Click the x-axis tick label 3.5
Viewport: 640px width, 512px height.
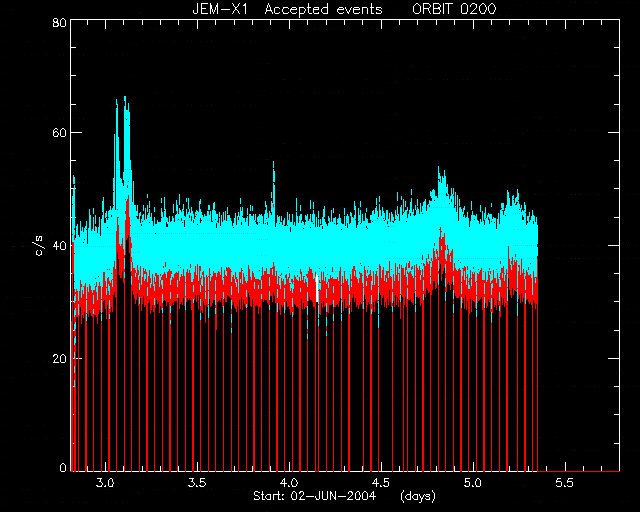click(x=198, y=483)
